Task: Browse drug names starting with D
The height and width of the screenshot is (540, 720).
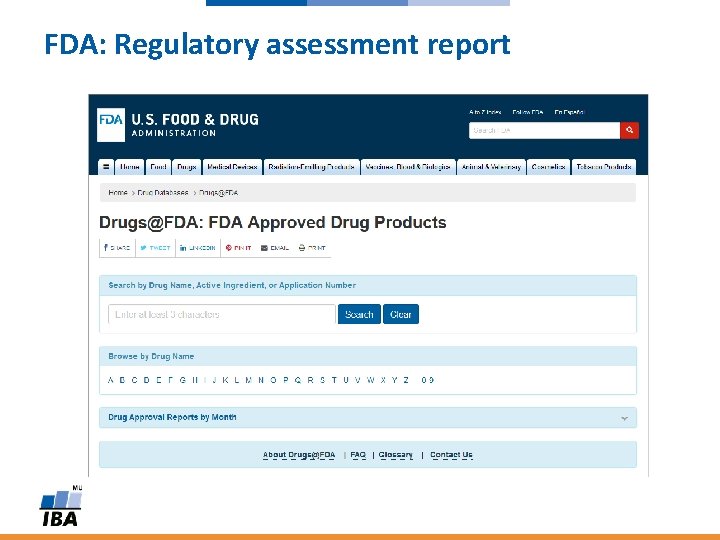Action: point(146,380)
